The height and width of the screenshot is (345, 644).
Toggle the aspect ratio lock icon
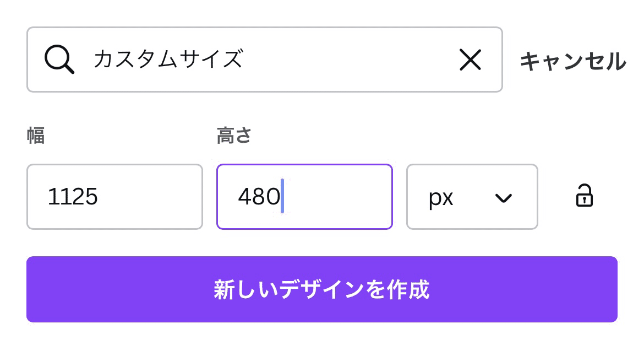(x=584, y=195)
